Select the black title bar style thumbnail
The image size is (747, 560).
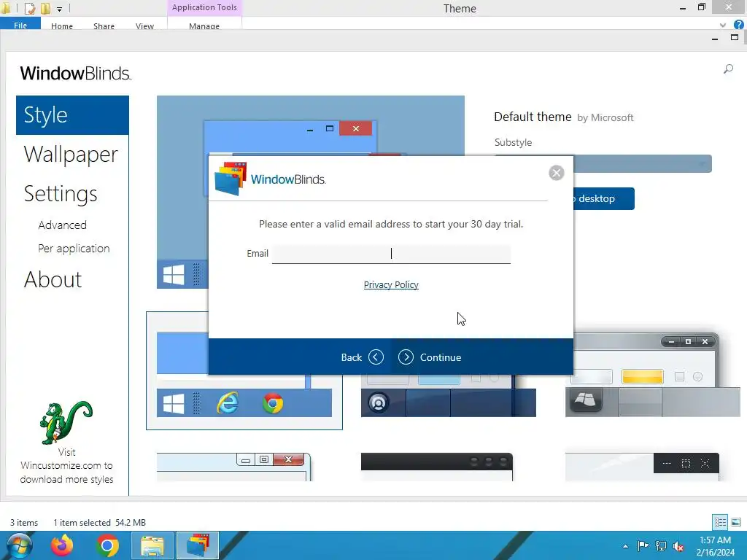[x=437, y=467]
